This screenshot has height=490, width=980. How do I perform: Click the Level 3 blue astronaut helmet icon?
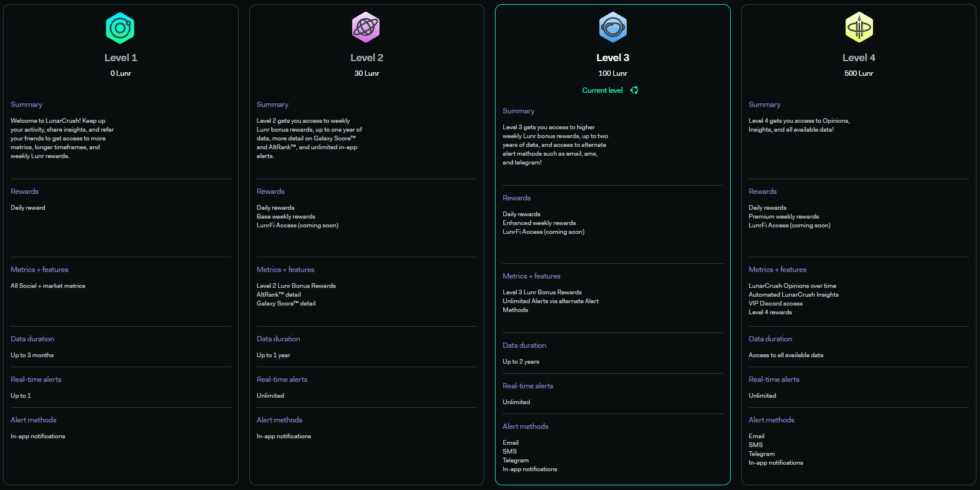613,28
